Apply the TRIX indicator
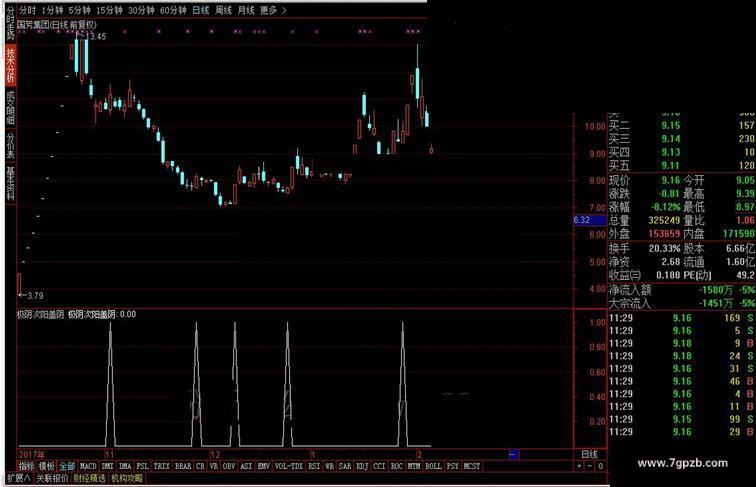 162,466
